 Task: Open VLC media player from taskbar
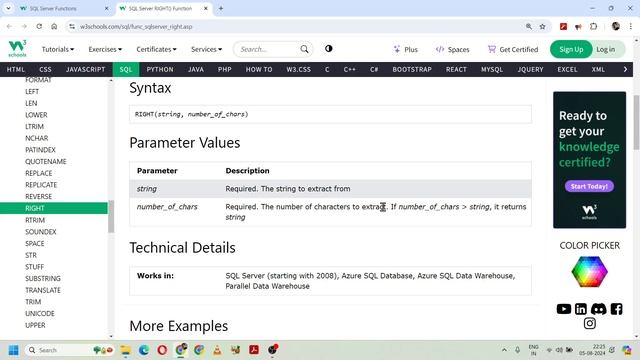tap(217, 350)
